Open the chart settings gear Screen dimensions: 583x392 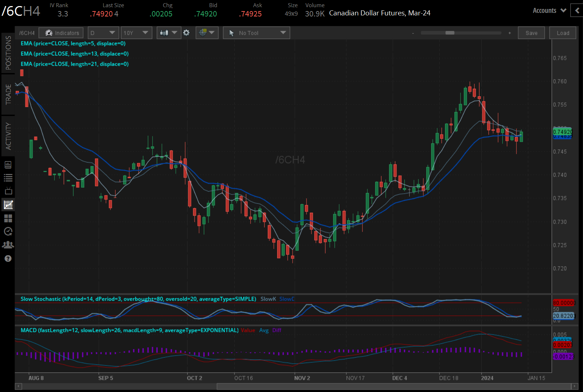point(186,33)
